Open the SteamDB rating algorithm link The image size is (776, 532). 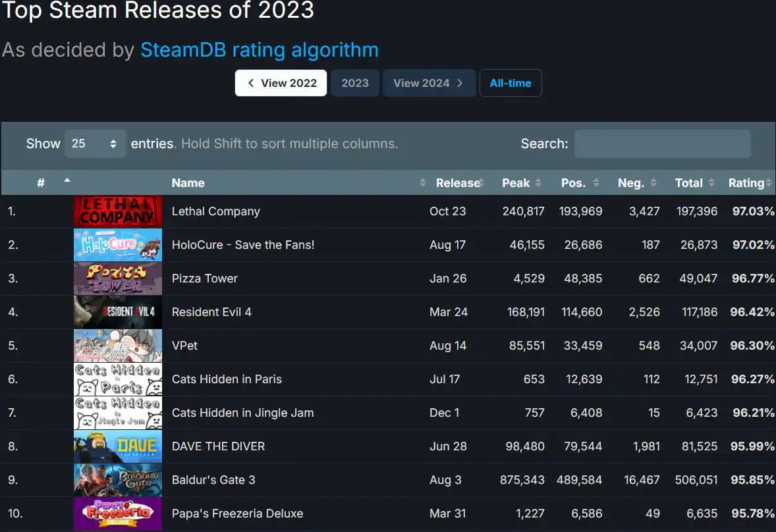click(x=260, y=50)
